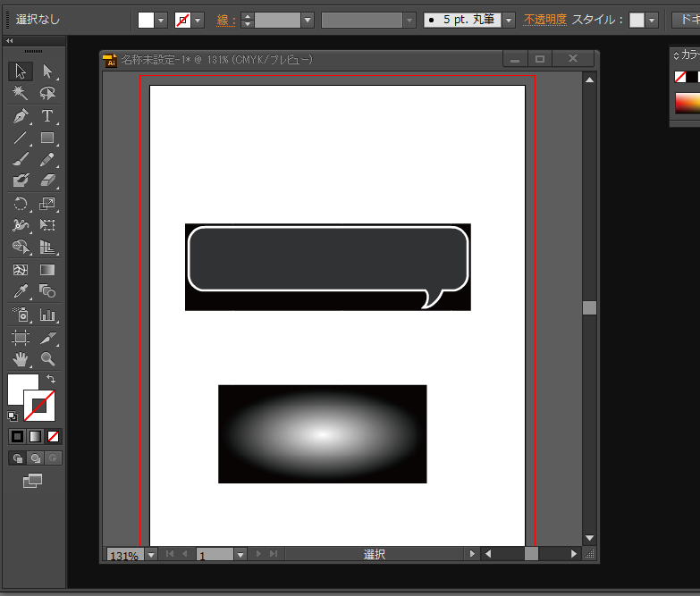Select the Artboard tool
Viewport: 700px width, 596px height.
tap(21, 338)
